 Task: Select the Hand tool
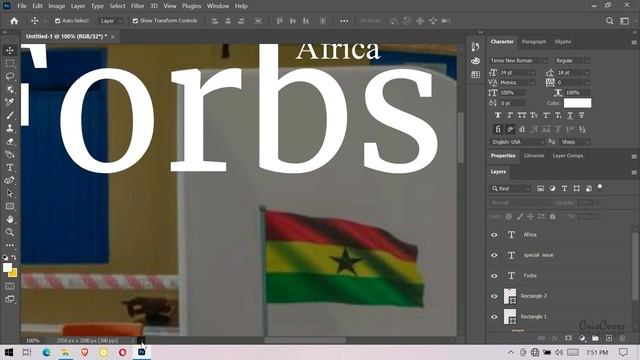[x=10, y=219]
